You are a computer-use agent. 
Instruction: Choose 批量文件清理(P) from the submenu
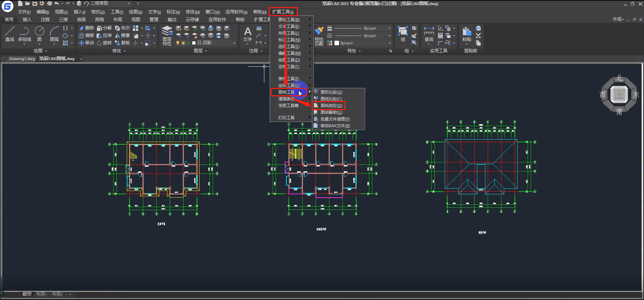[338, 119]
